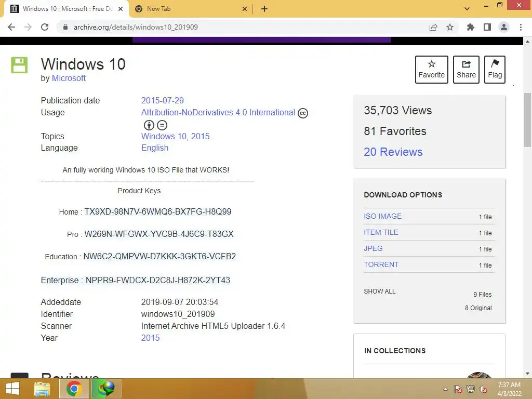
Task: Bookmark this page with the star icon
Action: point(450,27)
